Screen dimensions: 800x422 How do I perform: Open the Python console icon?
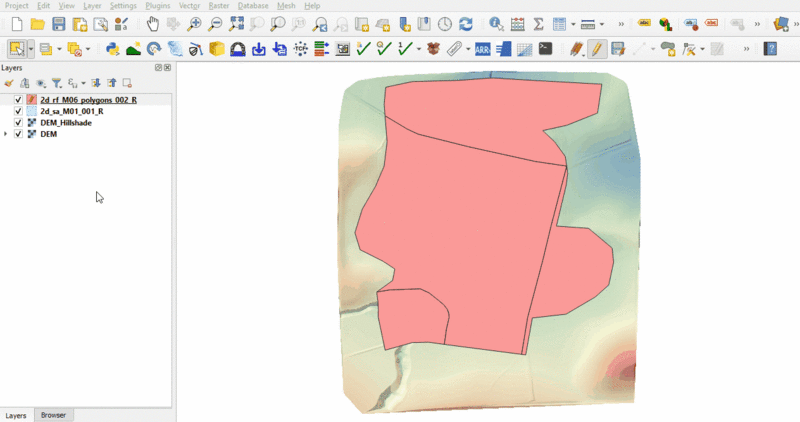[x=112, y=48]
